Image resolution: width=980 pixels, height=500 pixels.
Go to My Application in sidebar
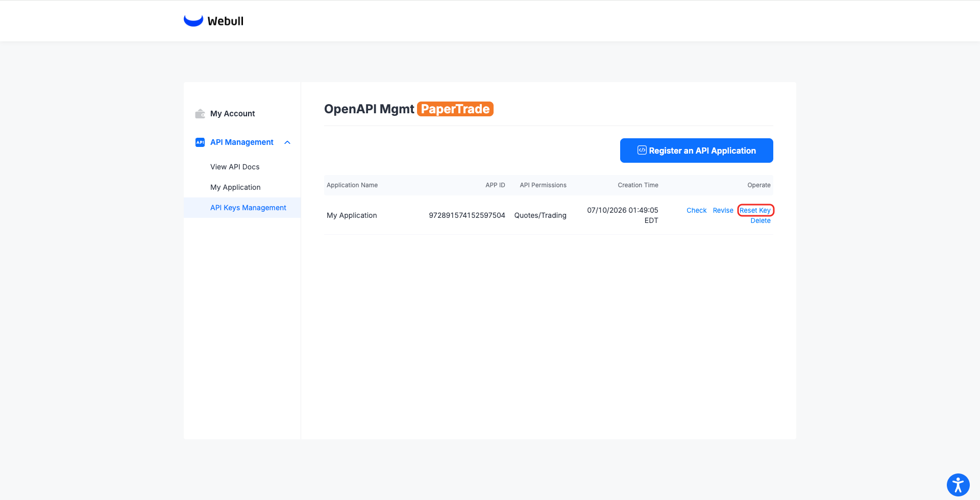235,187
